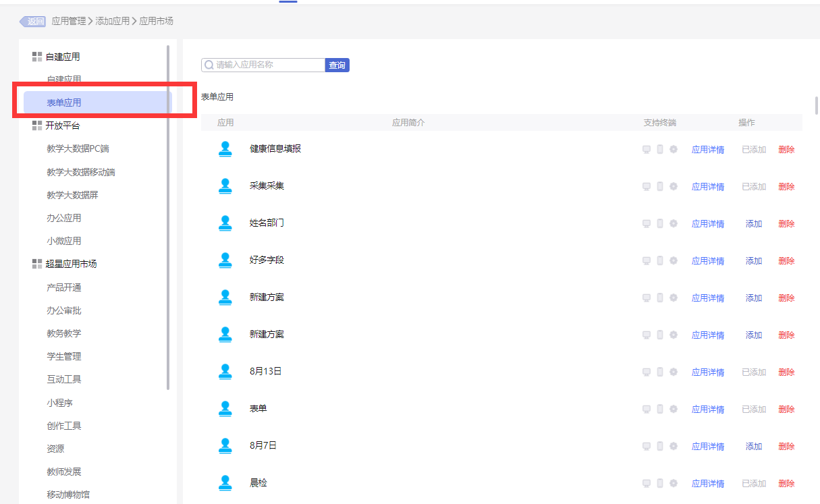Select 教学大数据屏 in the sidebar
Viewport: 820px width, 504px height.
click(x=73, y=195)
